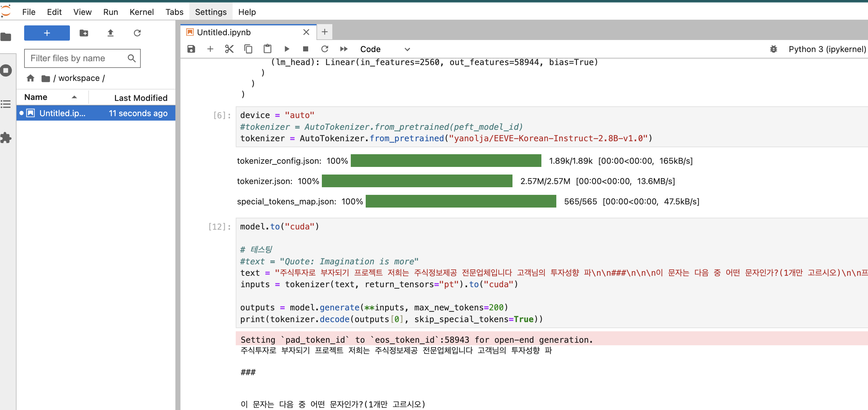This screenshot has width=868, height=410.
Task: Enable the debugger bug icon
Action: (773, 49)
